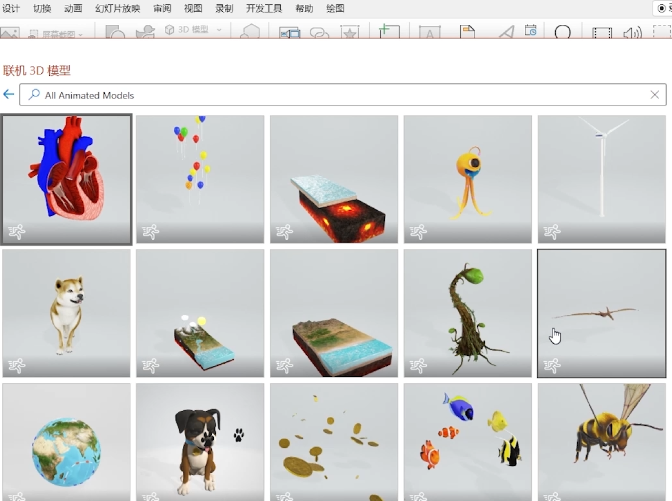This screenshot has height=501, width=672.
Task: Click the animation badge on balloons model
Action: coord(150,232)
